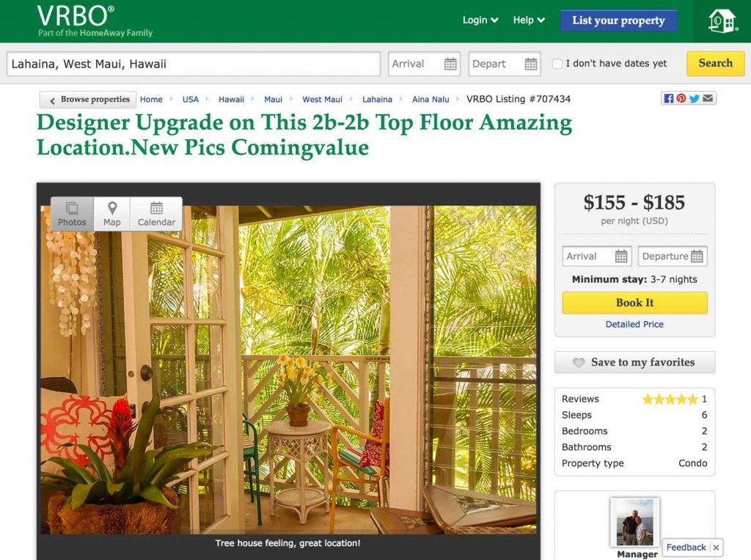Screen dimensions: 751x560
Task: Click the List your property button
Action: 618,21
